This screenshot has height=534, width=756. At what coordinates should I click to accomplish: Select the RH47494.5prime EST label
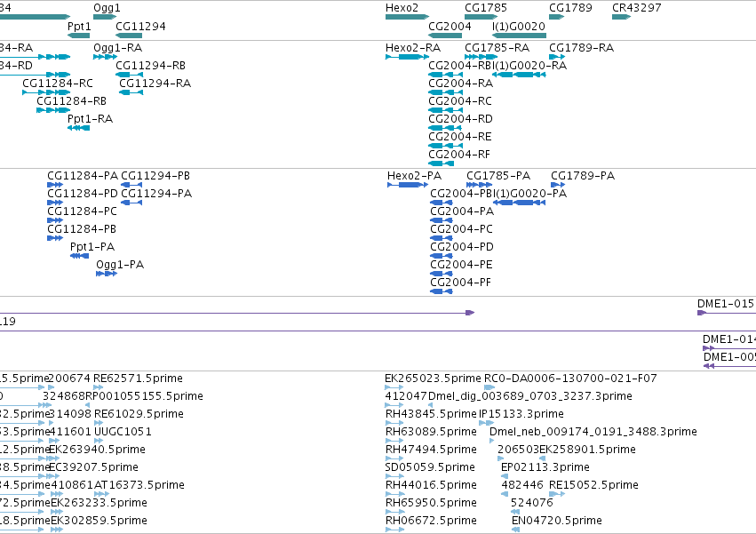click(x=431, y=450)
